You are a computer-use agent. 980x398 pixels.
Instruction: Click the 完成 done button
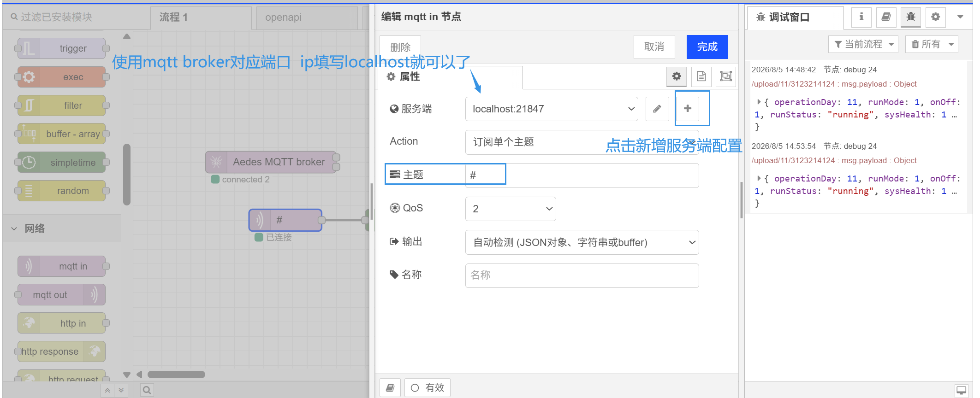[x=707, y=47]
